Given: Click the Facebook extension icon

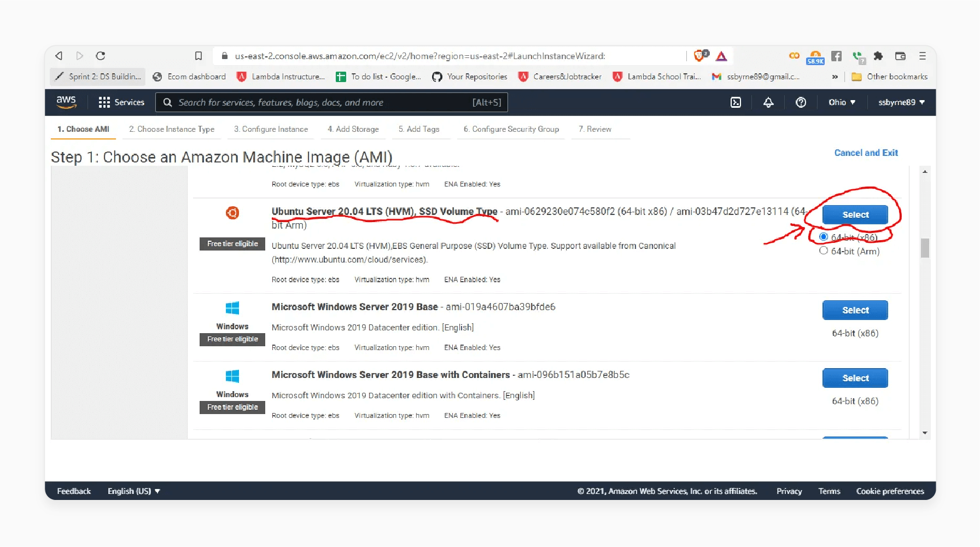Looking at the screenshot, I should pos(837,56).
